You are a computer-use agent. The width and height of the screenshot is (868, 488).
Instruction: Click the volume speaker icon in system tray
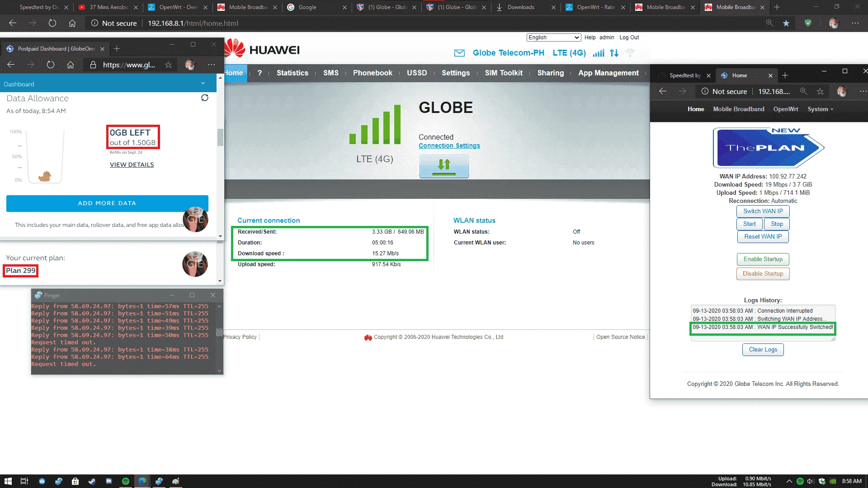[x=811, y=481]
